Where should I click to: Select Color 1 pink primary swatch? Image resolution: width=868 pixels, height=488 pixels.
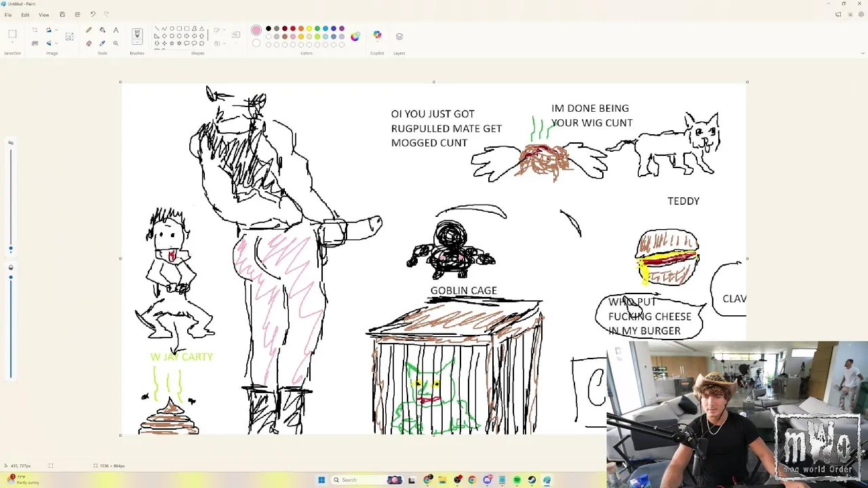click(256, 30)
